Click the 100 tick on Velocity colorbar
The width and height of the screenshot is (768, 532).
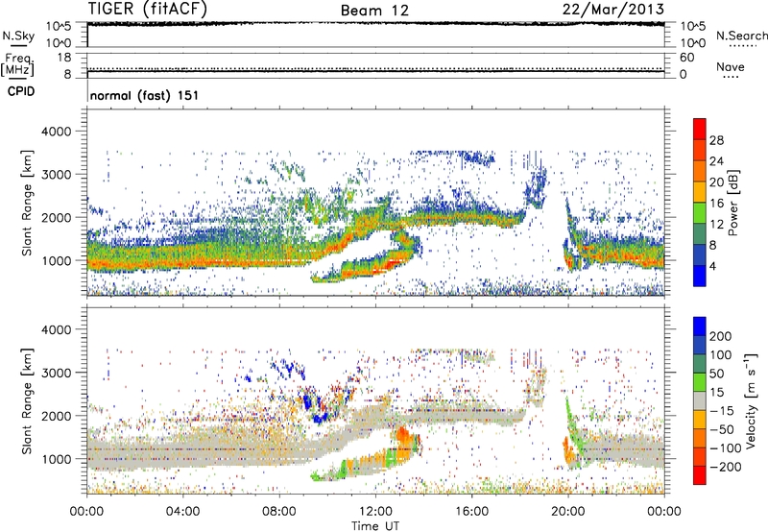pyautogui.click(x=721, y=354)
